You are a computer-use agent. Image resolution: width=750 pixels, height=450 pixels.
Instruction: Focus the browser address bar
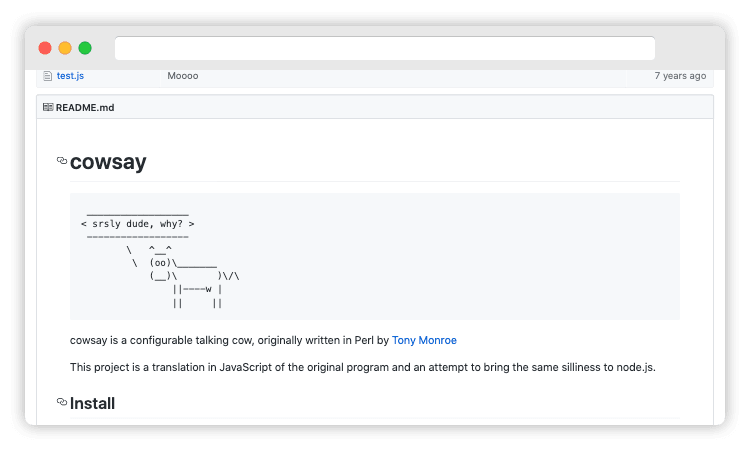384,48
